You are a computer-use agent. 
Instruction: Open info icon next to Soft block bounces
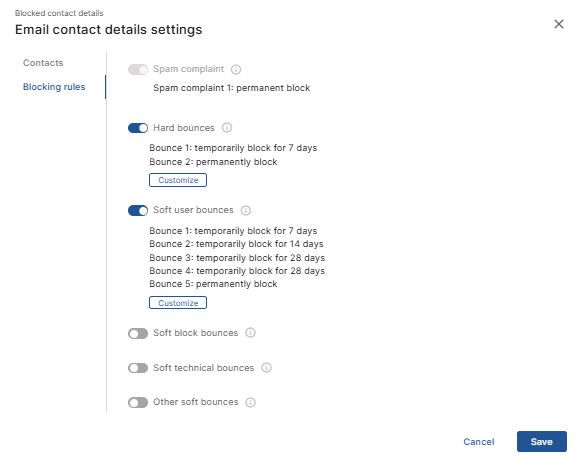pos(250,333)
